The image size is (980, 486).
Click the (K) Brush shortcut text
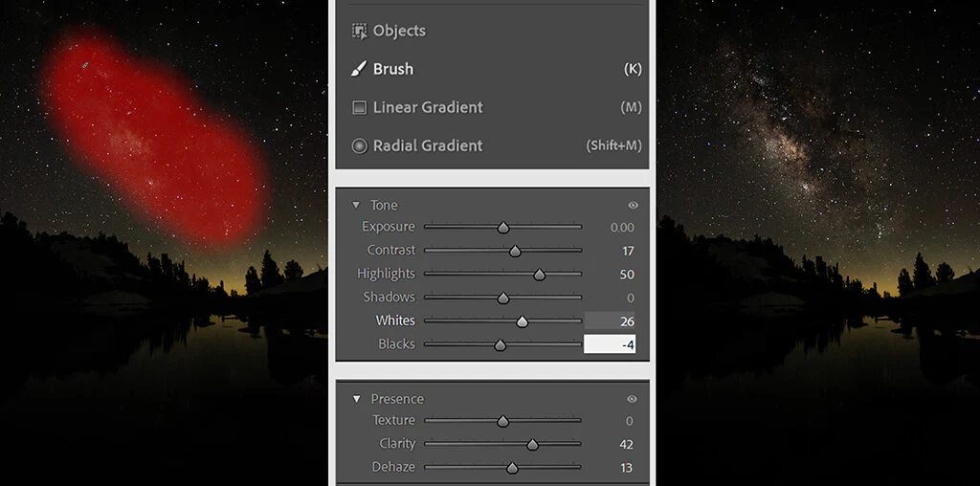pyautogui.click(x=633, y=69)
